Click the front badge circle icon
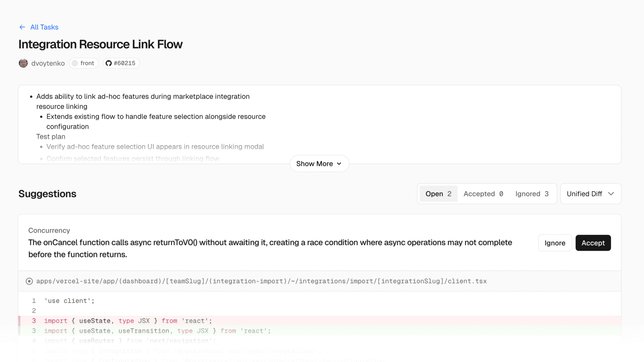The width and height of the screenshot is (644, 362). 75,63
